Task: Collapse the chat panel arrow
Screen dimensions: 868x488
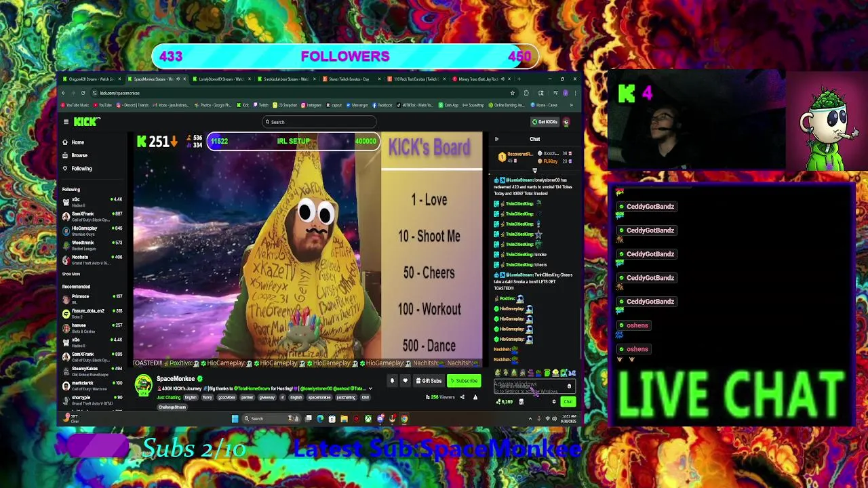Action: click(496, 139)
